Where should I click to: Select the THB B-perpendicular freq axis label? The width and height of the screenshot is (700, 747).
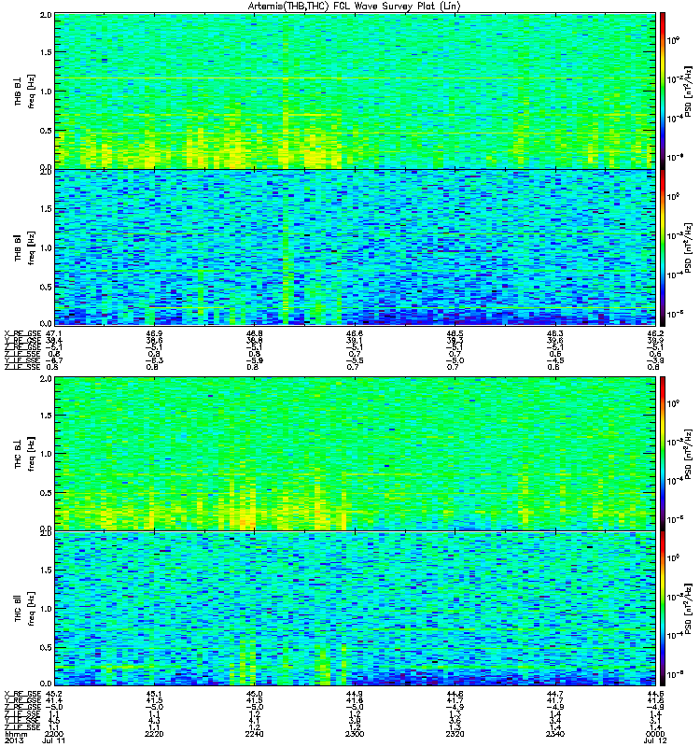pyautogui.click(x=24, y=92)
